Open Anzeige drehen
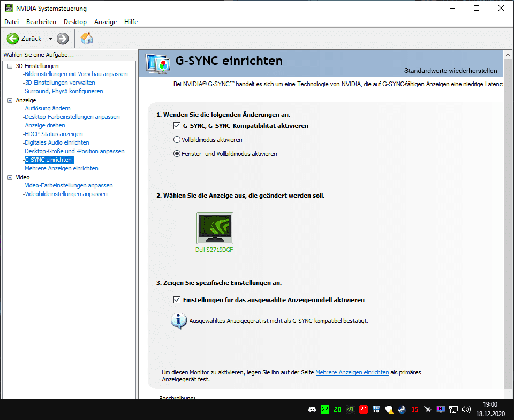This screenshot has height=420, width=514. [x=45, y=125]
